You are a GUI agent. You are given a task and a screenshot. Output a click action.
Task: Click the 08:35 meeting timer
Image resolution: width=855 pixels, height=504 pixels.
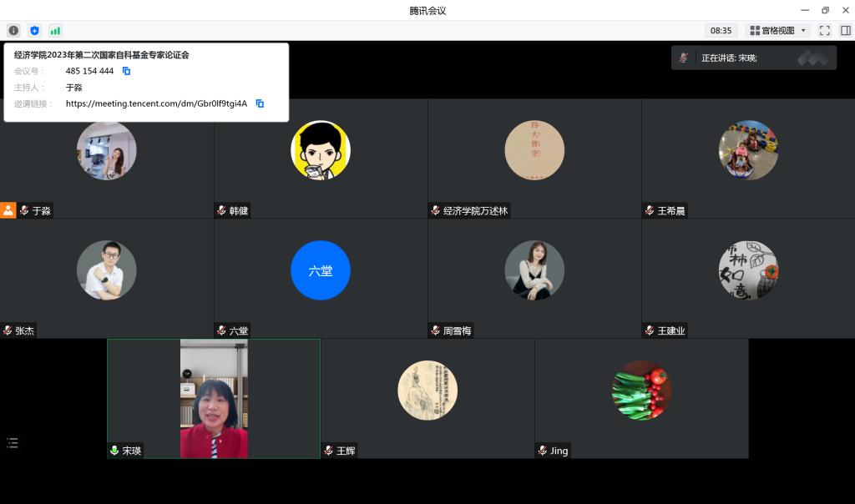tap(721, 31)
